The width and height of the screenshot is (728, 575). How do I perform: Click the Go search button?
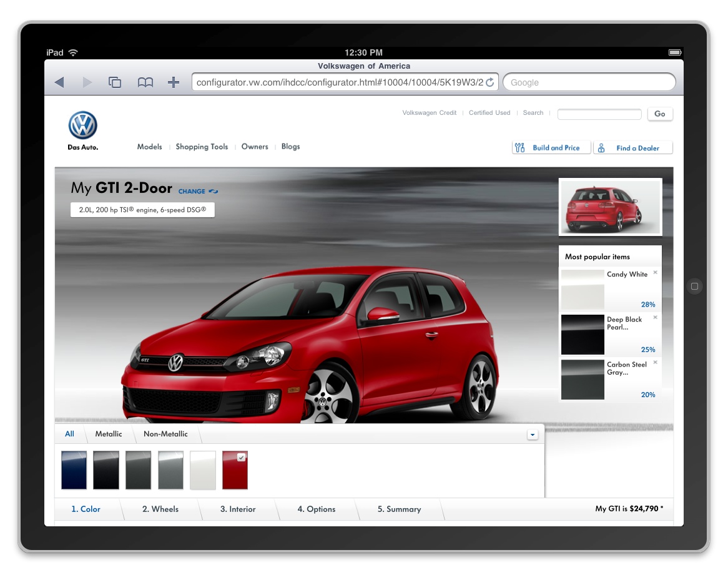660,114
